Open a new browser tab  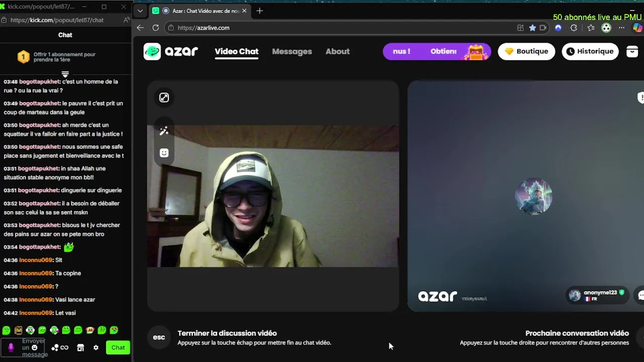click(x=260, y=11)
